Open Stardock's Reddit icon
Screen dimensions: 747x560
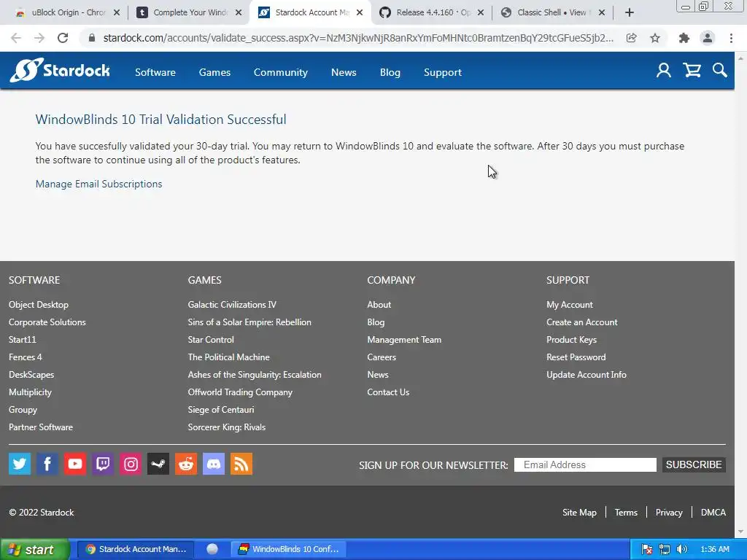[186, 464]
